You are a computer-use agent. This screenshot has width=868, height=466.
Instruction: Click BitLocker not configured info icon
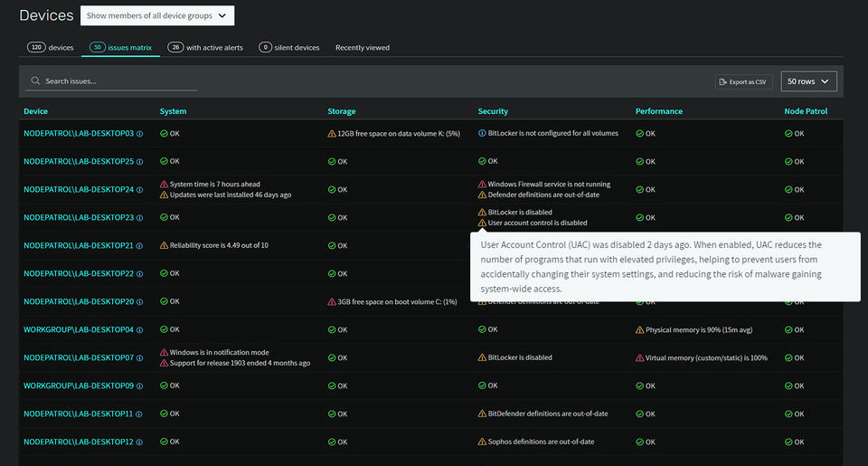tap(482, 133)
